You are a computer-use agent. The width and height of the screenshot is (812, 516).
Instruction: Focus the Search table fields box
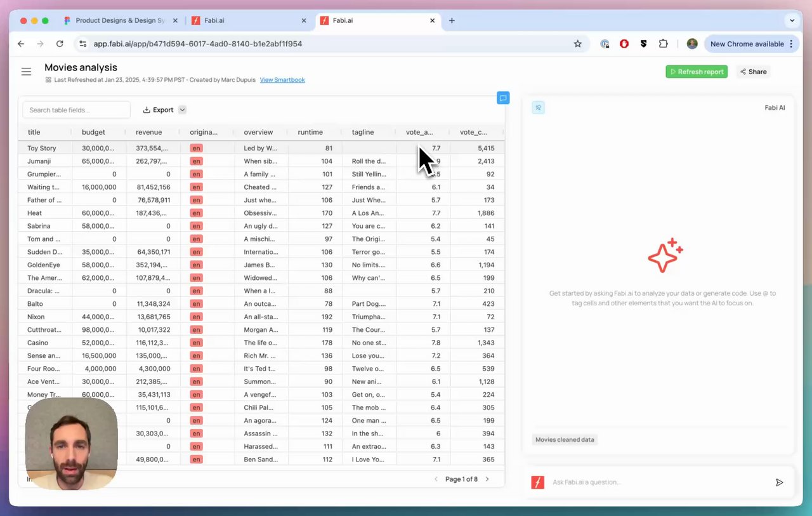click(76, 110)
